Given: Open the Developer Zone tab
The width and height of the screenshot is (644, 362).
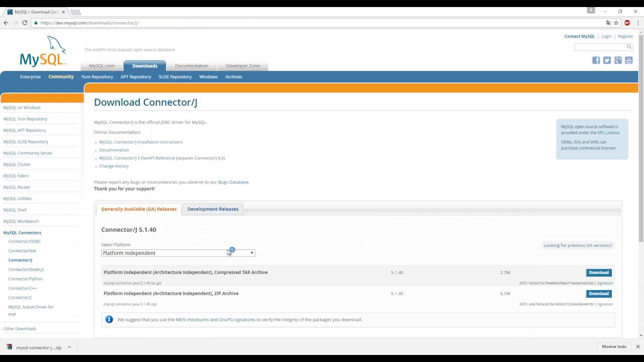Looking at the screenshot, I should point(243,66).
